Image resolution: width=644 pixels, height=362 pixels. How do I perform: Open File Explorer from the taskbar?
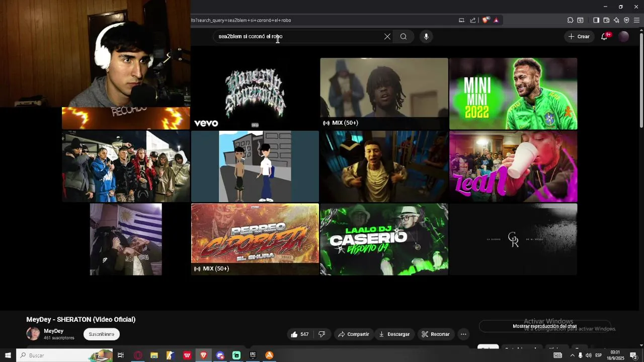click(x=154, y=355)
